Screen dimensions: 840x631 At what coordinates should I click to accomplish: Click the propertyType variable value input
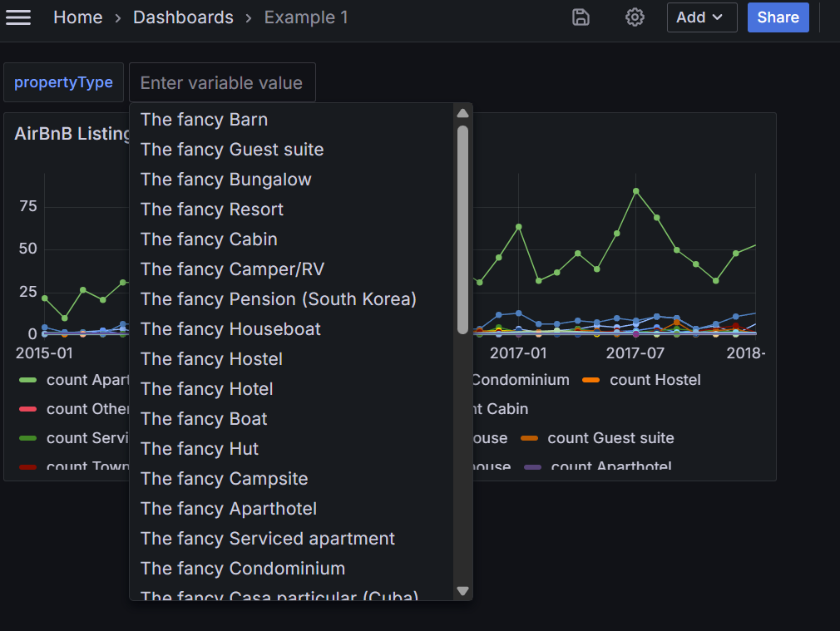[222, 83]
